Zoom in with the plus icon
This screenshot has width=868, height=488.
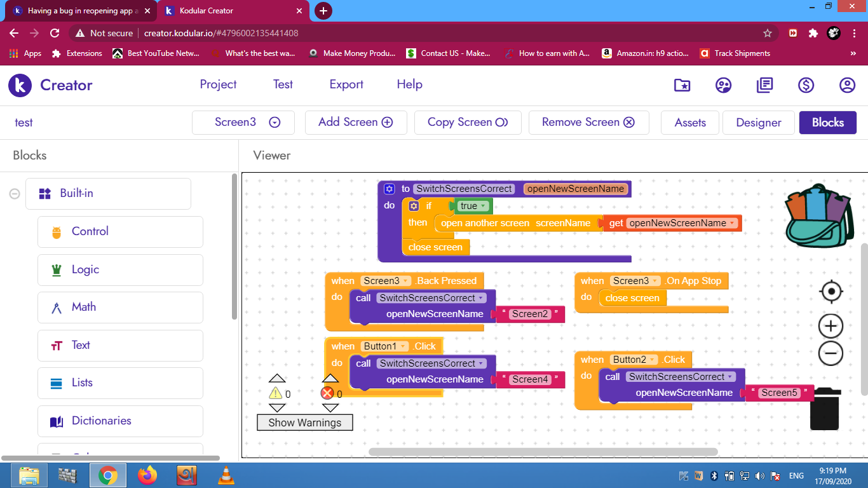tap(831, 327)
